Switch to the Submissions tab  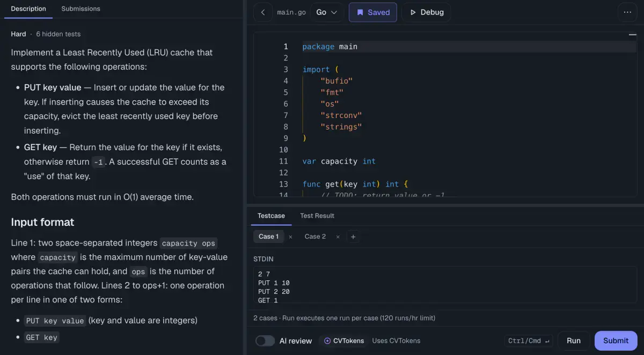80,9
